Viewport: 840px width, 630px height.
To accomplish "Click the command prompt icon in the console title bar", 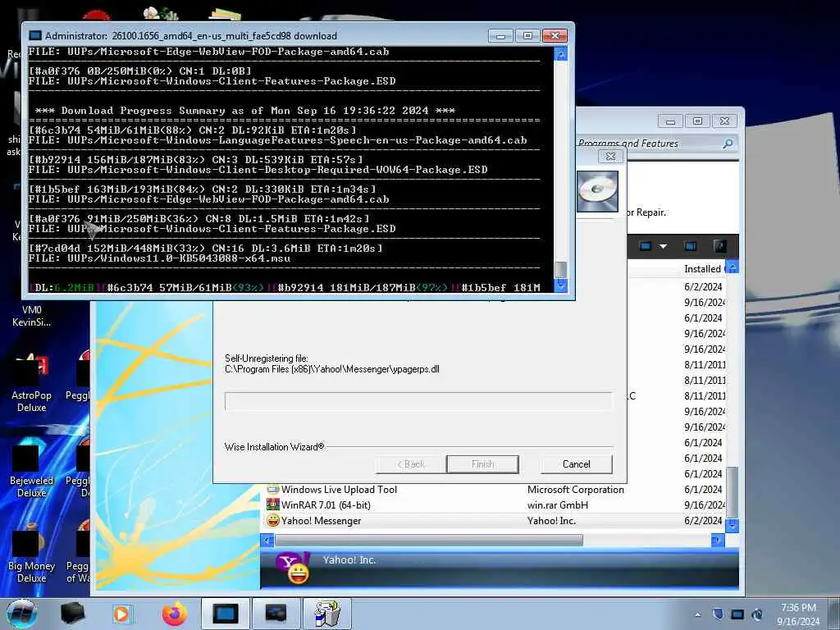I will pos(34,36).
